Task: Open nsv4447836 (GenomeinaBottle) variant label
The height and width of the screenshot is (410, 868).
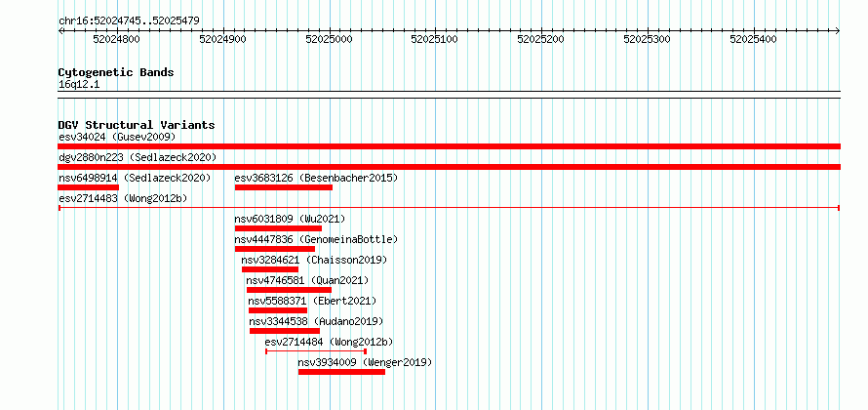Action: 316,239
